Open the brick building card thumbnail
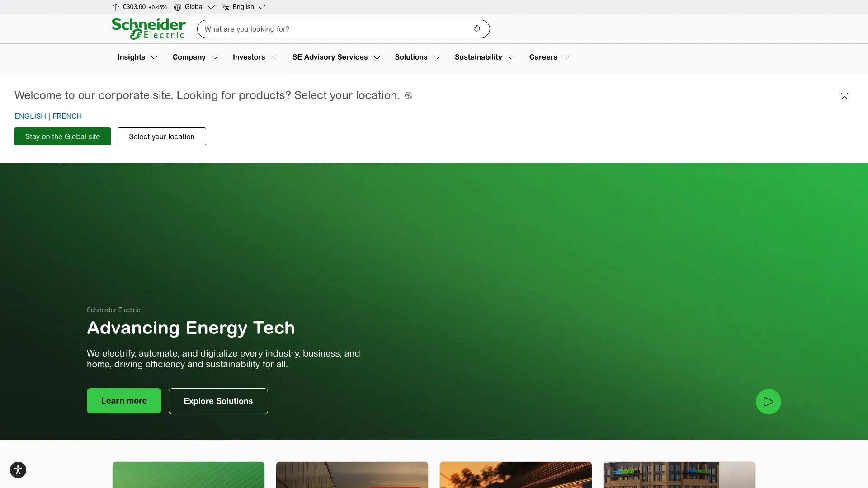Viewport: 868px width, 488px height. coord(679,475)
